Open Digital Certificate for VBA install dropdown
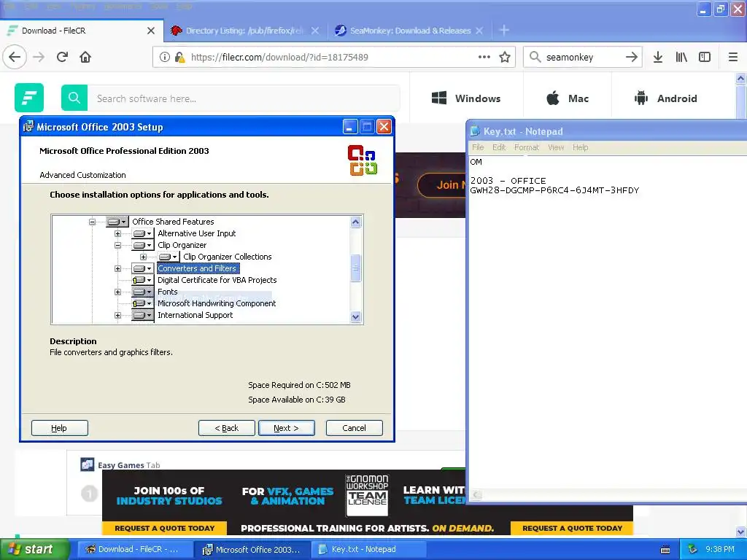Image resolution: width=747 pixels, height=560 pixels. click(x=142, y=280)
